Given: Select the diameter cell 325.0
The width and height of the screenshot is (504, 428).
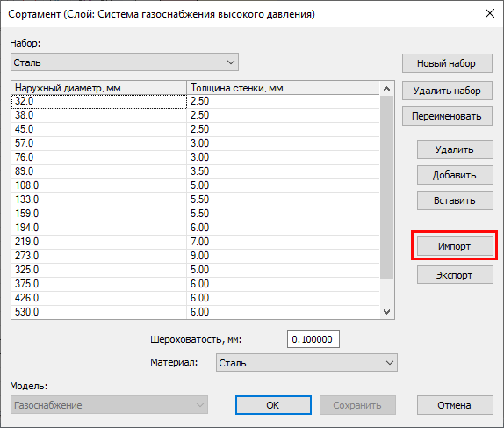Looking at the screenshot, I should coord(99,270).
